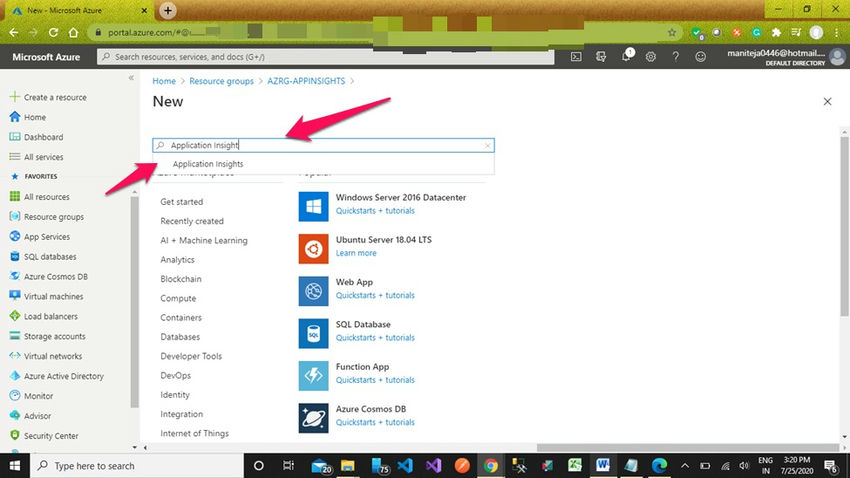Go to Home breadcrumb link
This screenshot has width=850, height=478.
164,81
